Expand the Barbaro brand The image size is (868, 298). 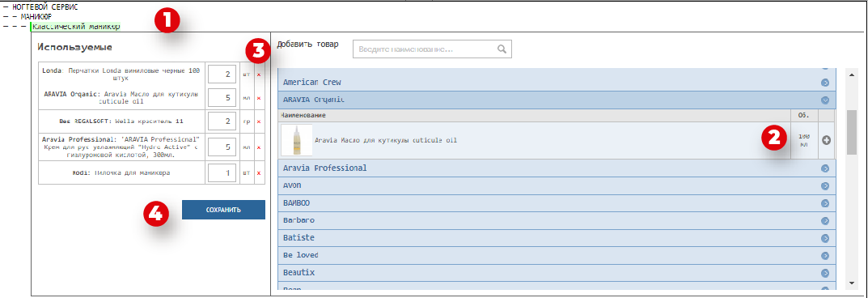(825, 221)
